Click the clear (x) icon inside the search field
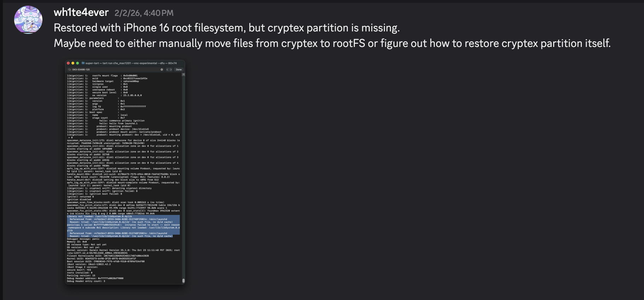 (162, 70)
